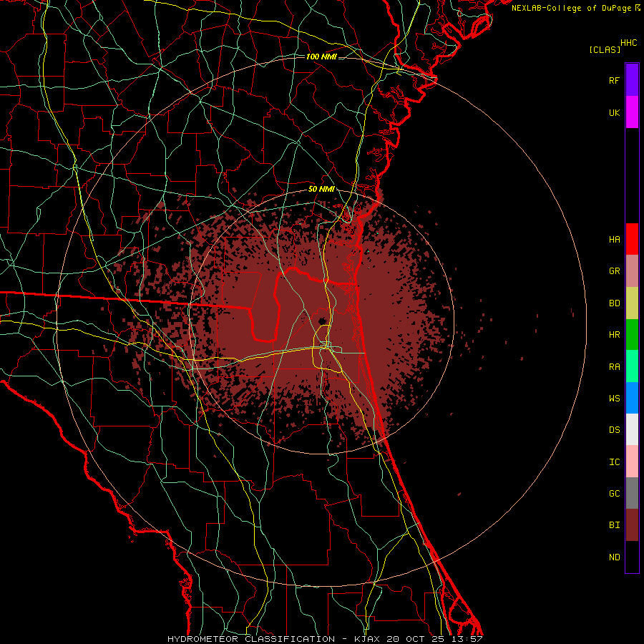Screen dimensions: 644x644
Task: Click the DS legend label
Action: pos(614,430)
